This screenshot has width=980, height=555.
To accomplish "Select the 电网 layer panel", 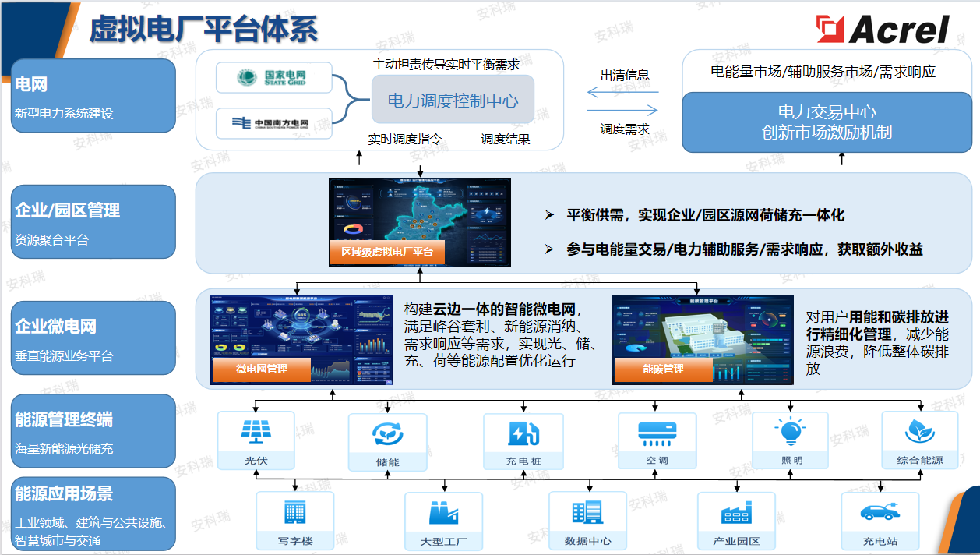I will (94, 95).
